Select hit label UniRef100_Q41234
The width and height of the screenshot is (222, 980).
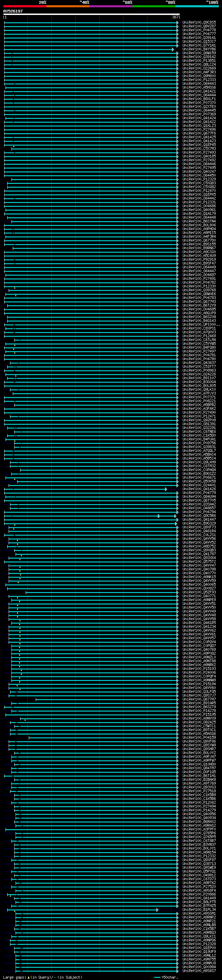199,626
